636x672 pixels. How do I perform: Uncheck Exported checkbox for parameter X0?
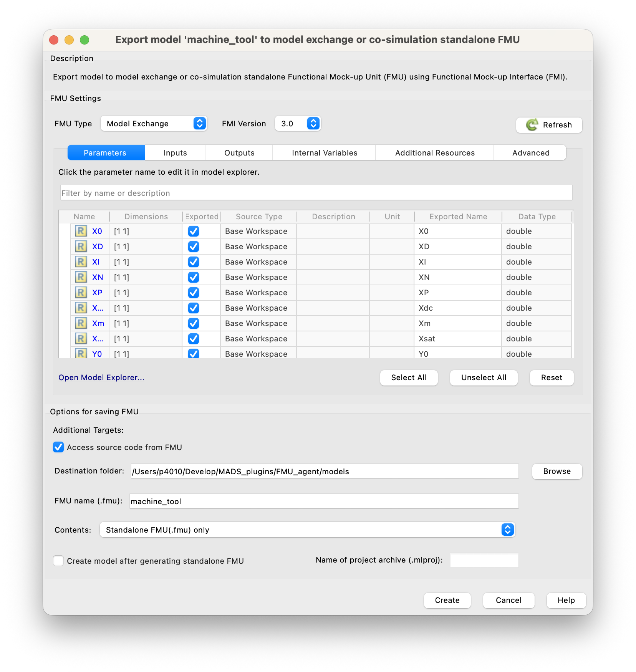[194, 231]
